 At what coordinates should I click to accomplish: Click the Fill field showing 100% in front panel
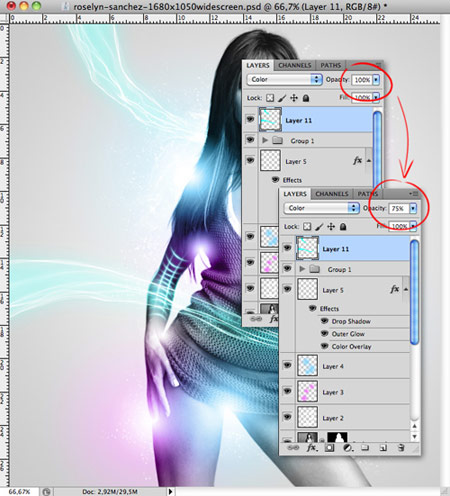(x=399, y=226)
